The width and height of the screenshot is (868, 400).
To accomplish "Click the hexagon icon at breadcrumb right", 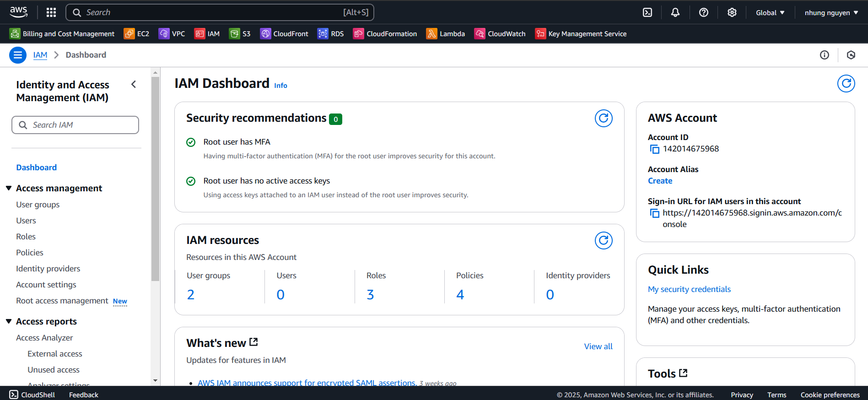I will [851, 55].
